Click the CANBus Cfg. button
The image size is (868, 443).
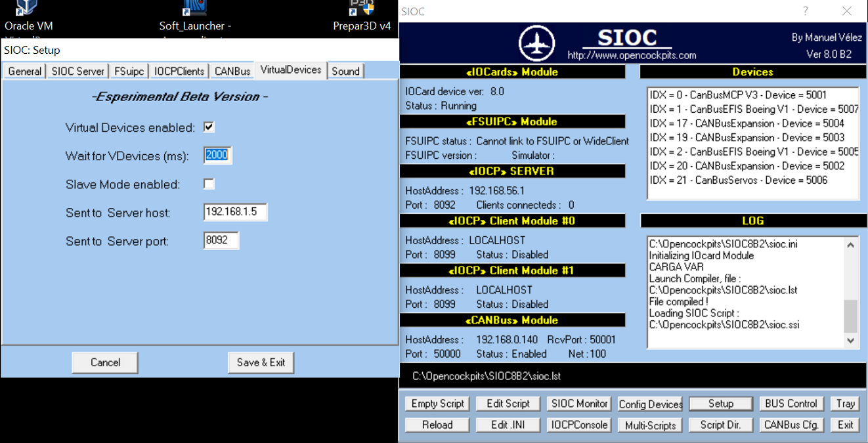click(791, 425)
